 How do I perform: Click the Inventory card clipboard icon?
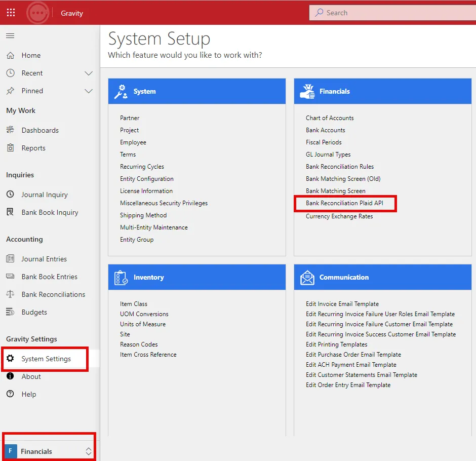click(x=121, y=277)
